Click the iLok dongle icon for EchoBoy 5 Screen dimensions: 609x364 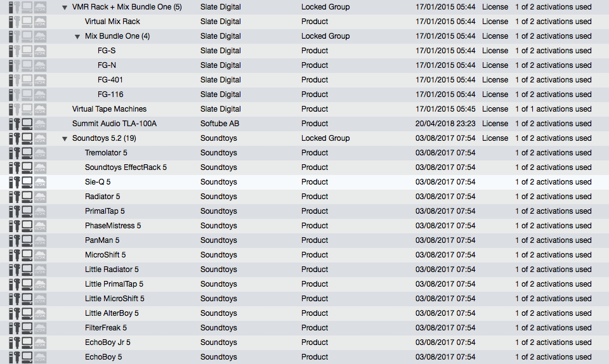[14, 357]
